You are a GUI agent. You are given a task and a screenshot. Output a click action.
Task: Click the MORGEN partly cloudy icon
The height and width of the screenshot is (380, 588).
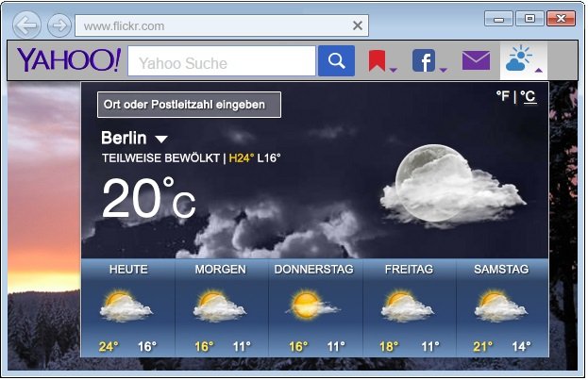(x=219, y=306)
